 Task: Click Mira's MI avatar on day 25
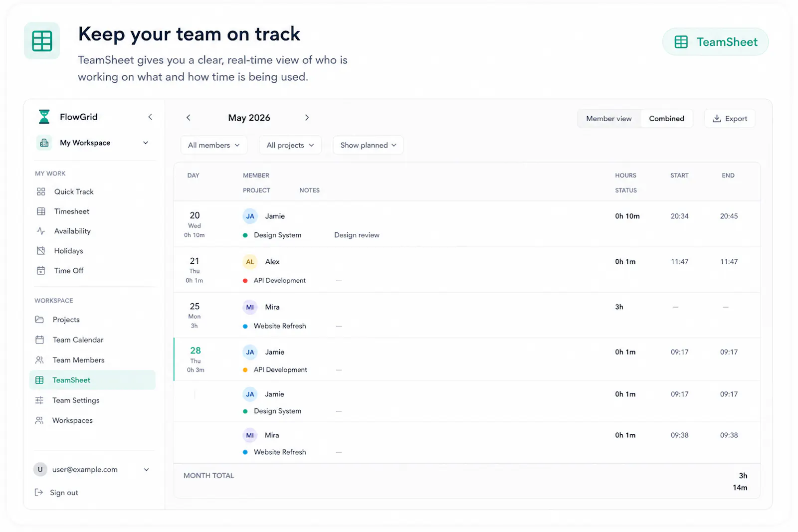(250, 307)
